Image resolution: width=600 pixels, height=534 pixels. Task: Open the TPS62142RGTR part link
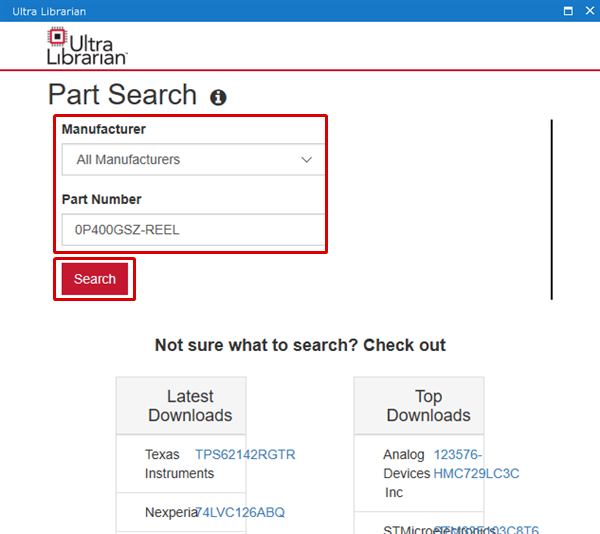pyautogui.click(x=245, y=454)
